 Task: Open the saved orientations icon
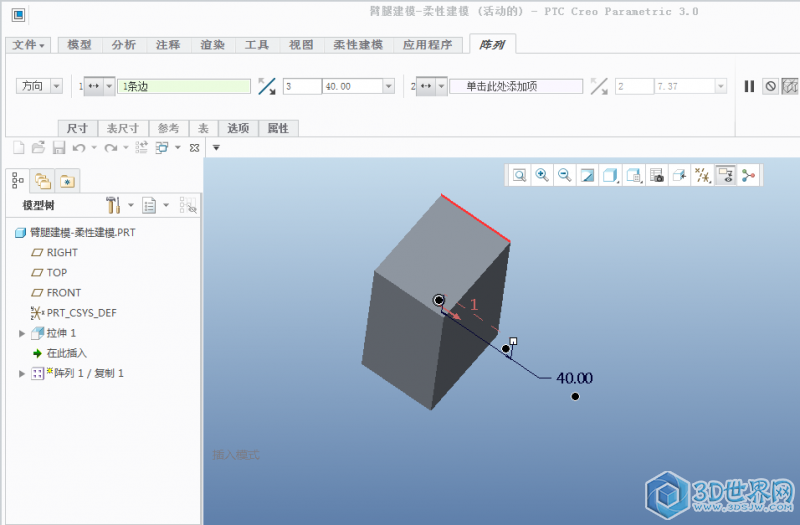(x=633, y=176)
